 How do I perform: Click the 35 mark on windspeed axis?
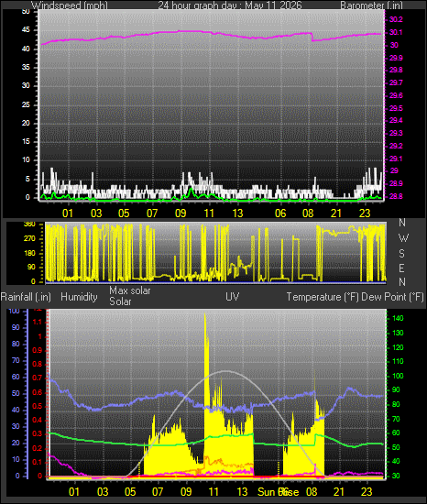click(26, 68)
